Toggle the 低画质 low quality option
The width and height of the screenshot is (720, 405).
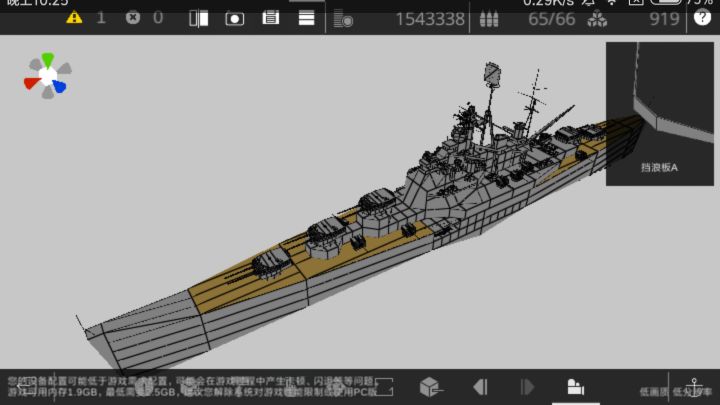click(x=654, y=392)
